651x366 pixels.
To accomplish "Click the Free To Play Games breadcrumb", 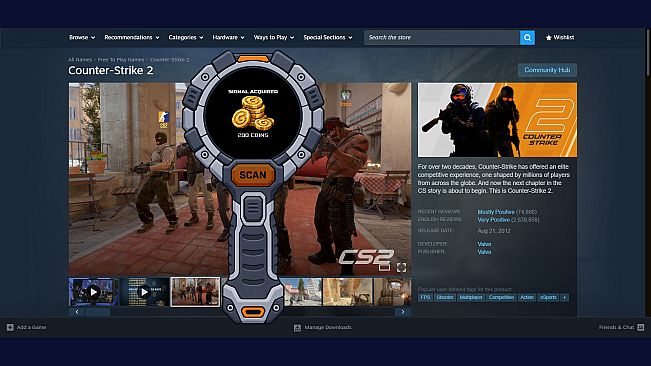I will 121,60.
